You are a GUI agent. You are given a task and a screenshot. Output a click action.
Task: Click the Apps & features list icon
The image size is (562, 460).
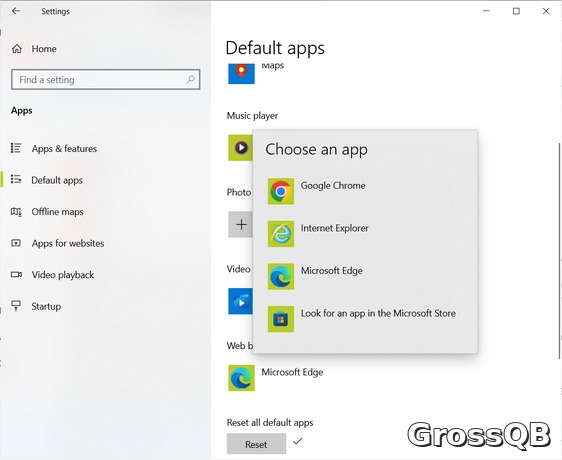pyautogui.click(x=16, y=148)
